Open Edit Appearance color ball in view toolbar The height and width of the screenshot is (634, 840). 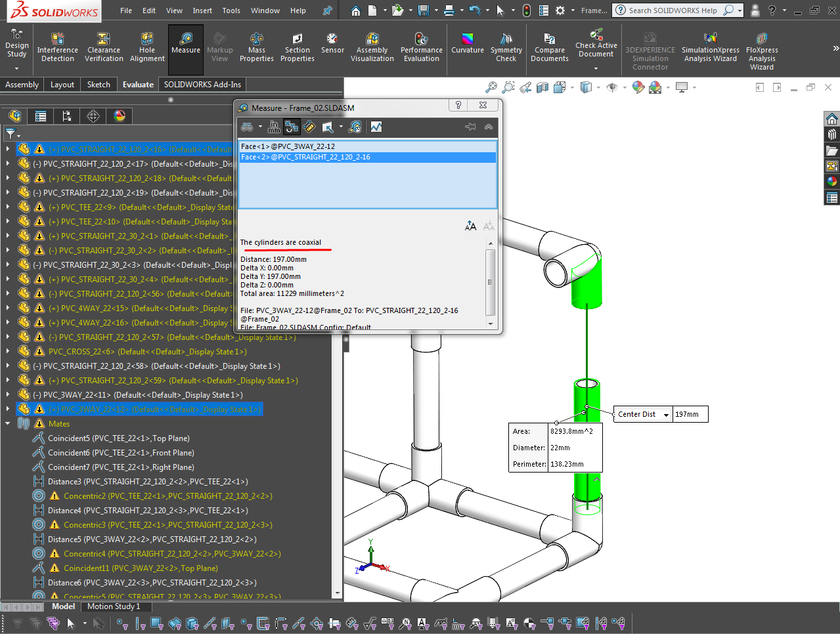tap(638, 87)
